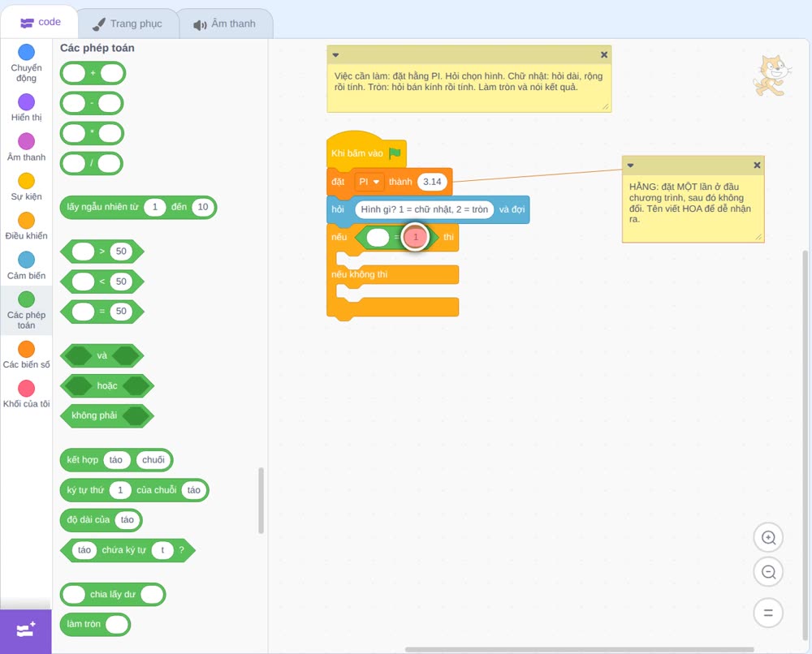812x654 pixels.
Task: Edit the 'Hình gì?' question text field
Action: click(424, 209)
